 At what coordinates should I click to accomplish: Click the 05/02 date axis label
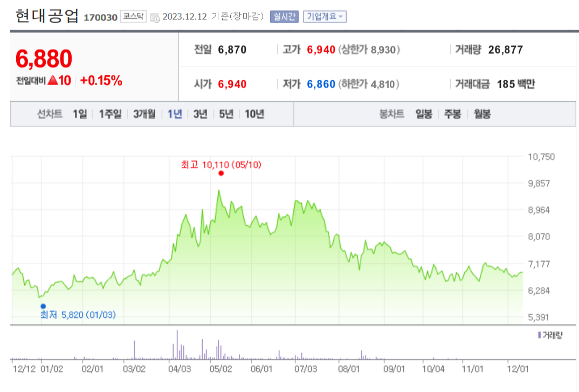click(221, 369)
